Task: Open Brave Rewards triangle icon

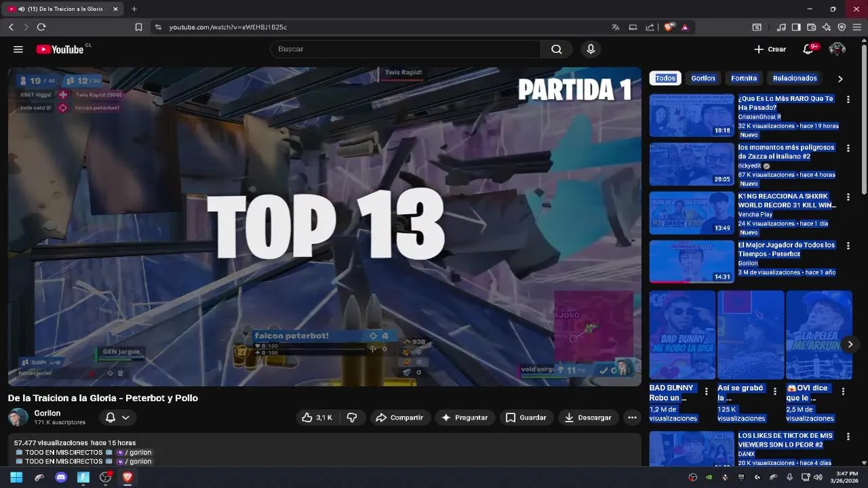Action: (x=685, y=27)
